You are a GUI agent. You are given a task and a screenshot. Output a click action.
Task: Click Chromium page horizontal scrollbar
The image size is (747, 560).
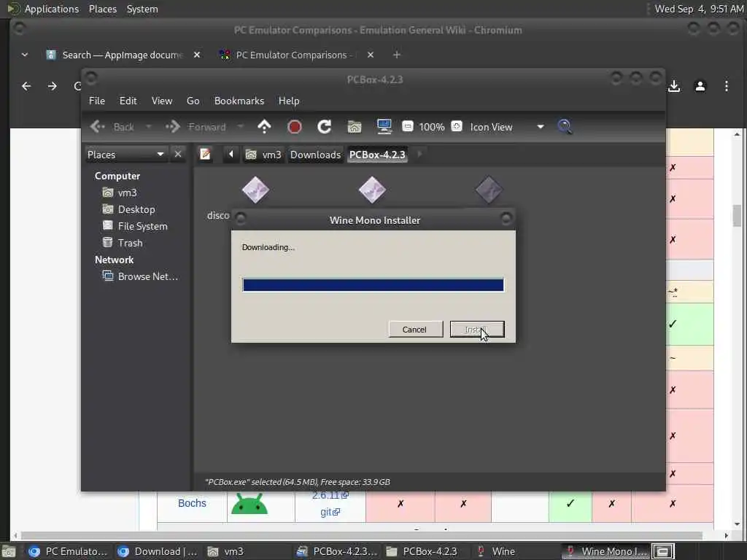click(x=362, y=536)
